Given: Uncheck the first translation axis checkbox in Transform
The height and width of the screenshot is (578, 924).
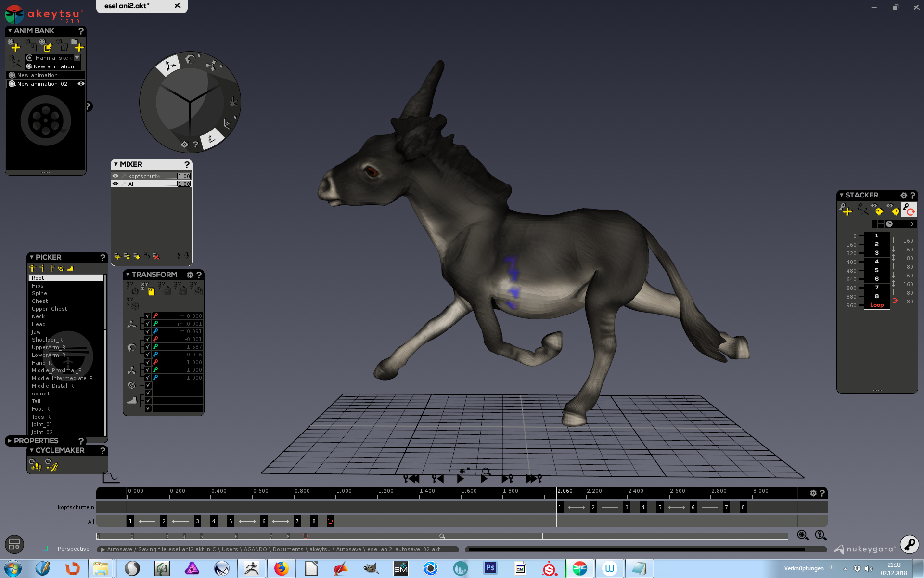Looking at the screenshot, I should tap(148, 316).
